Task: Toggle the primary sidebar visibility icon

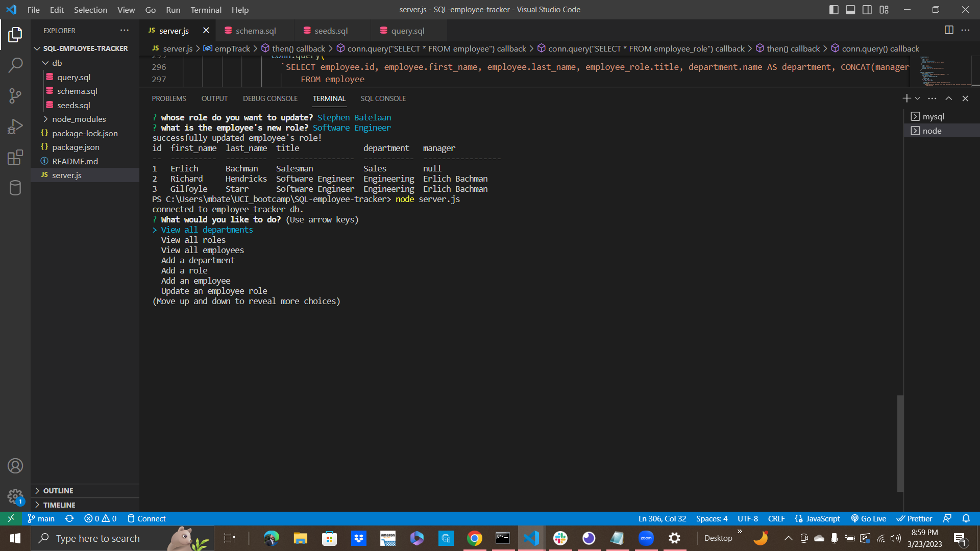Action: pos(834,9)
